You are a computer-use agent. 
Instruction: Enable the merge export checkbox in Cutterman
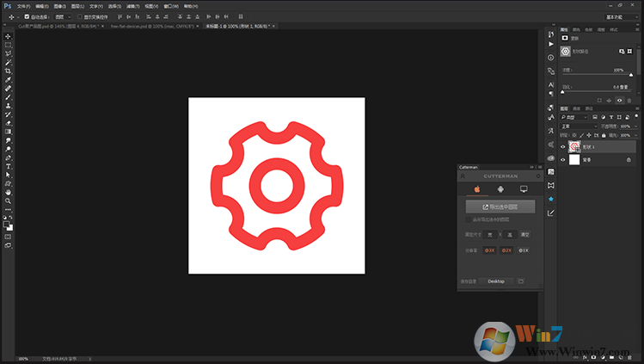tap(468, 219)
